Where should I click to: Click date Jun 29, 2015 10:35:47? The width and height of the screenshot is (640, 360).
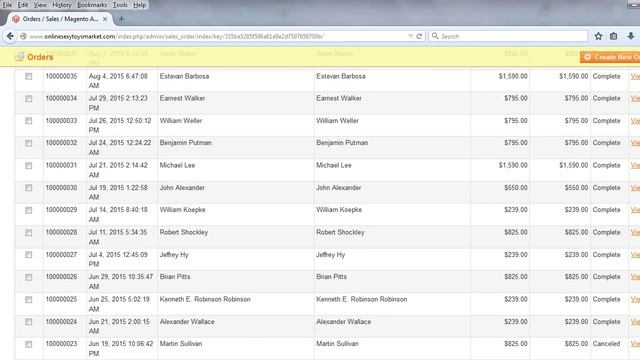121,281
